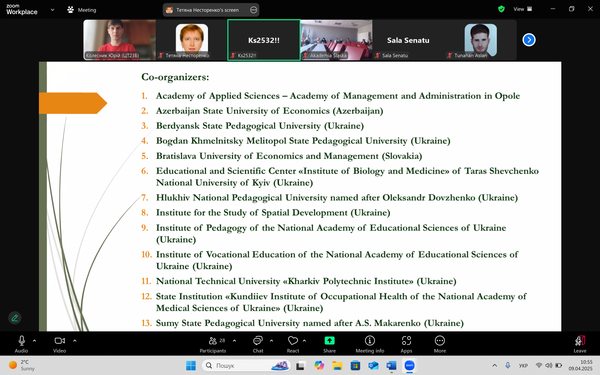
Task: Expand participants options caret
Action: click(x=235, y=340)
